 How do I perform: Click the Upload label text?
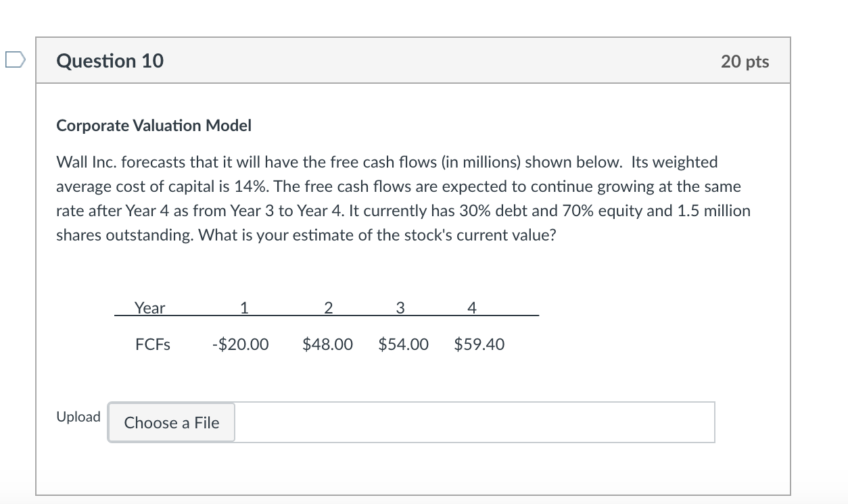coord(78,417)
